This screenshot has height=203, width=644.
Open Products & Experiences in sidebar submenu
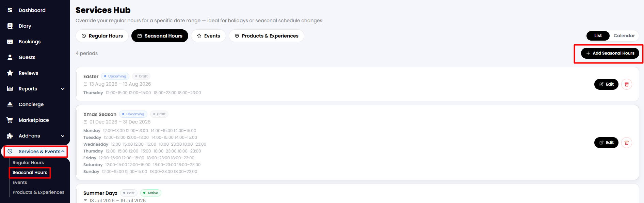pos(38,192)
